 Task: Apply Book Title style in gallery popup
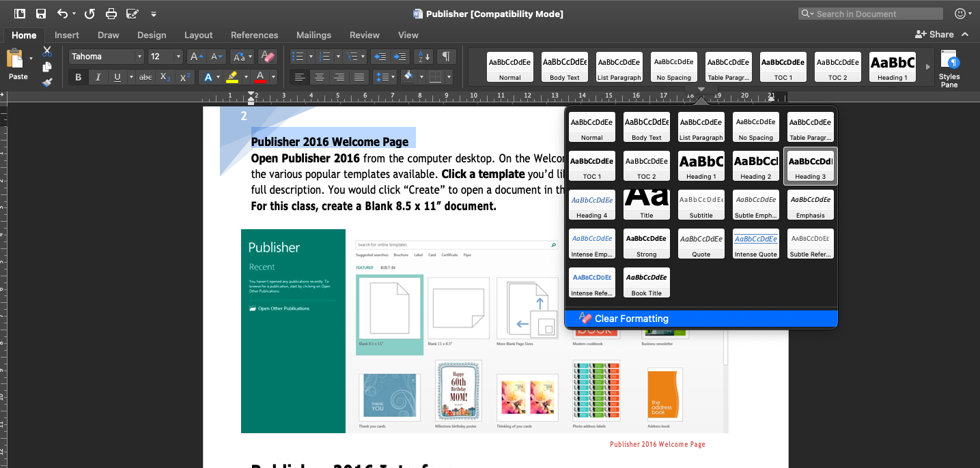(x=647, y=282)
